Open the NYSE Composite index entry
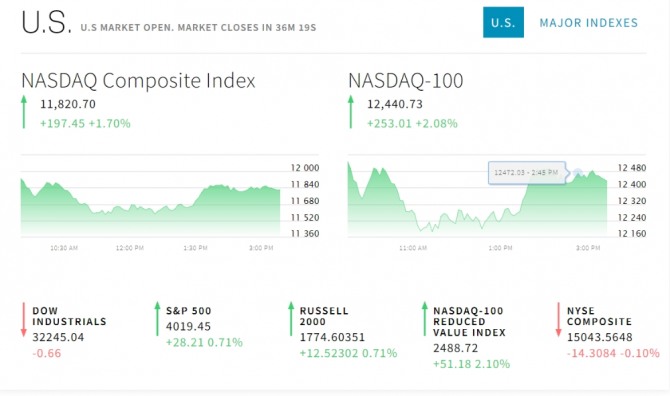This screenshot has width=670, height=396. point(599,316)
